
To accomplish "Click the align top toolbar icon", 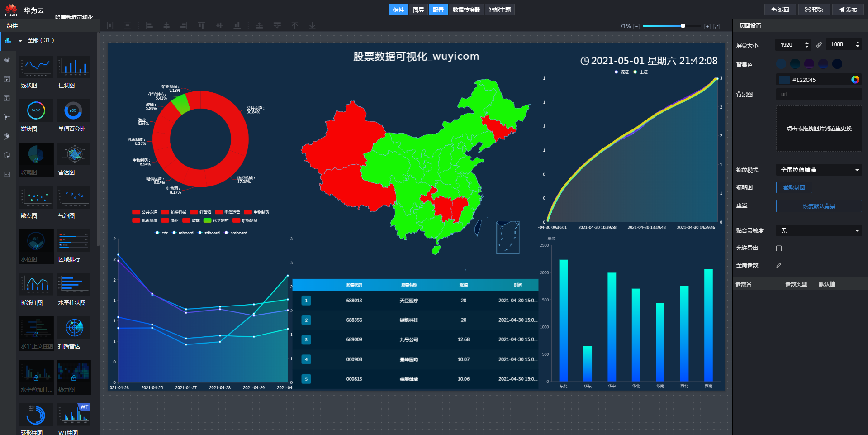I will [x=201, y=26].
